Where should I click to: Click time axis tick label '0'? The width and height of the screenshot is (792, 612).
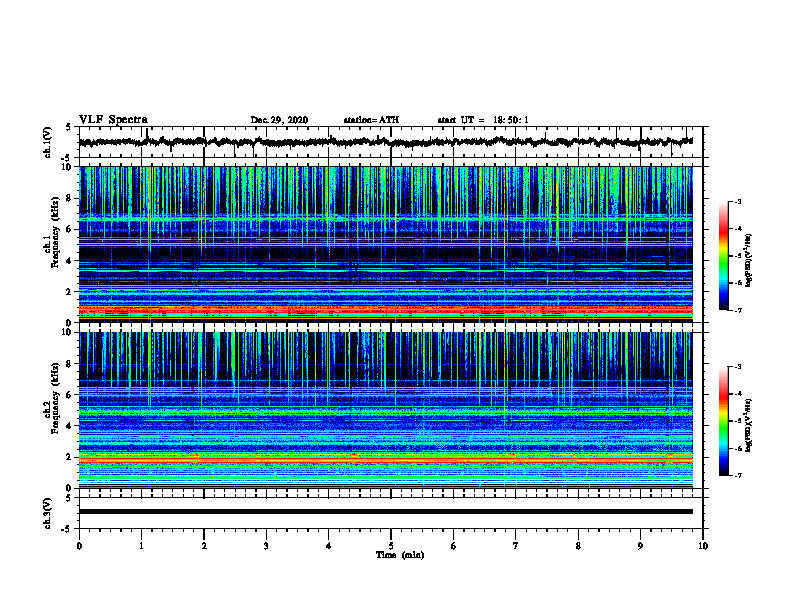79,546
